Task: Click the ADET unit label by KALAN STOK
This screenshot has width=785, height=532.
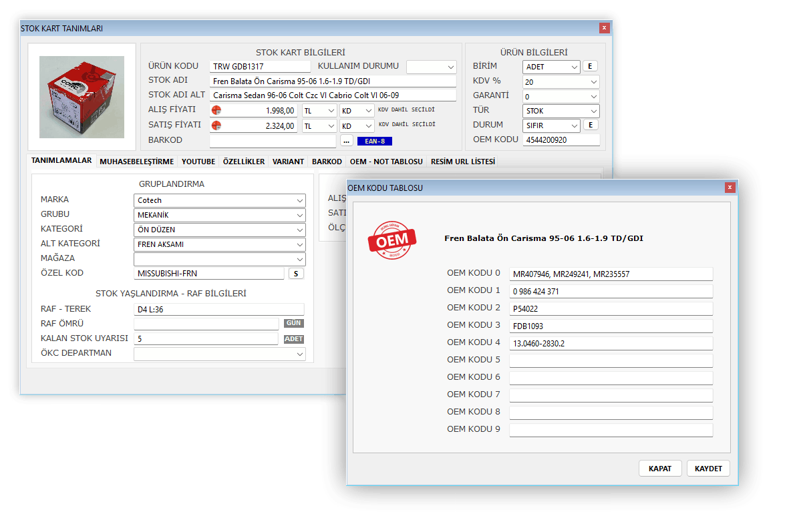Action: point(294,339)
